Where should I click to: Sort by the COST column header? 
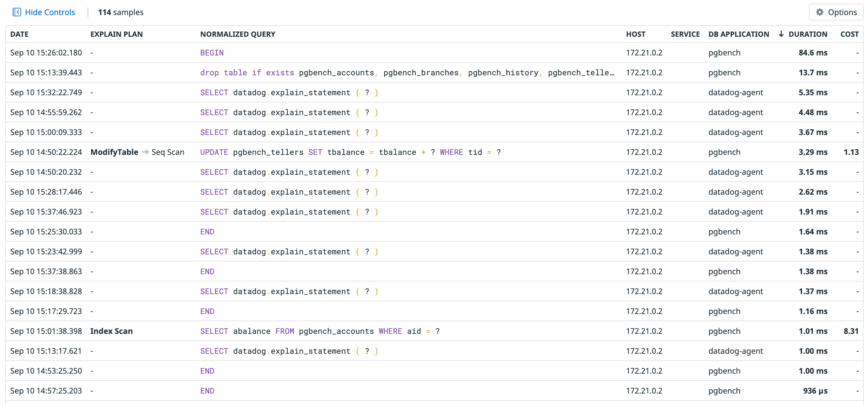849,34
